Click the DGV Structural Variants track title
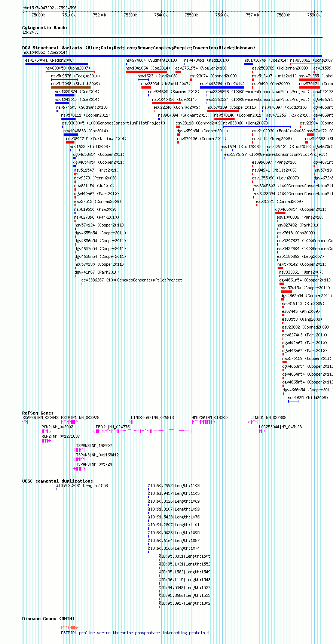The image size is (333, 644). (x=138, y=48)
